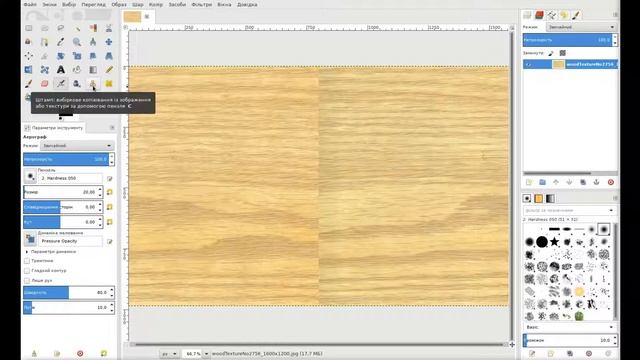Click the duplicate layer icon
The image size is (640, 360).
click(583, 182)
